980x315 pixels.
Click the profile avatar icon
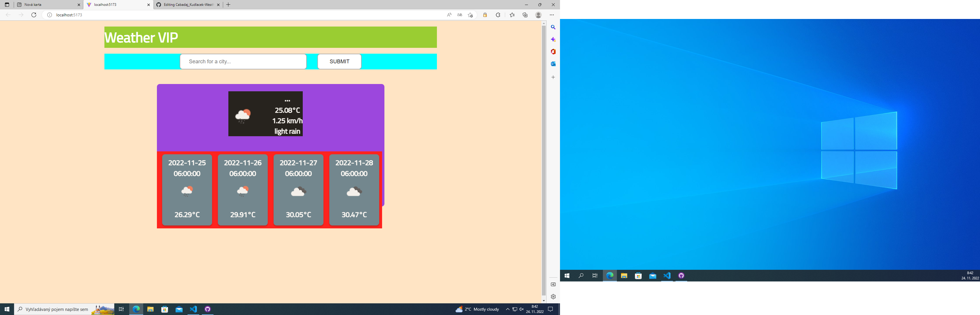click(x=538, y=15)
